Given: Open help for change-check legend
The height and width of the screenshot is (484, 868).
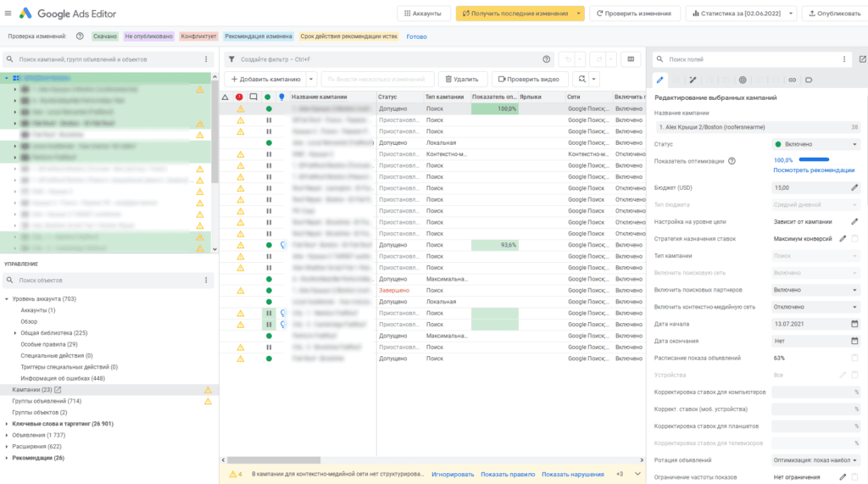Looking at the screenshot, I should [x=80, y=36].
